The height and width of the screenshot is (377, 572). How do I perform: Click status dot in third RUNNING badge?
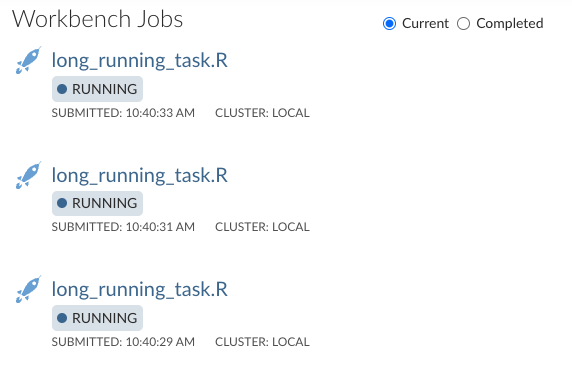pyautogui.click(x=62, y=318)
